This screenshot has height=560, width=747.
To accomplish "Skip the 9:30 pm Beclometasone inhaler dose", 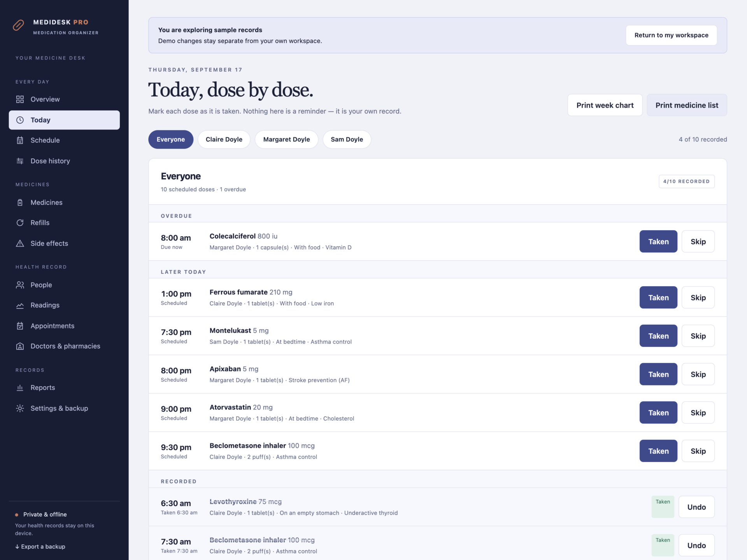I will 698,451.
